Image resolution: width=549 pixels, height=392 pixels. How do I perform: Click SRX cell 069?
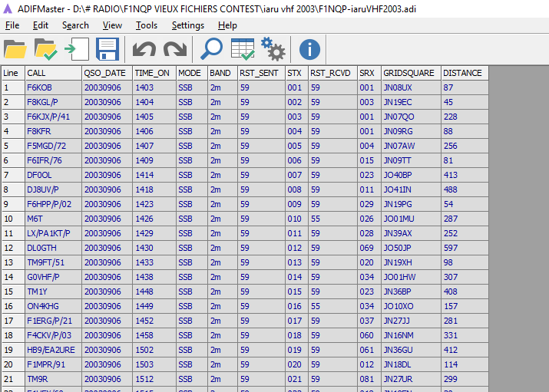[x=369, y=248]
